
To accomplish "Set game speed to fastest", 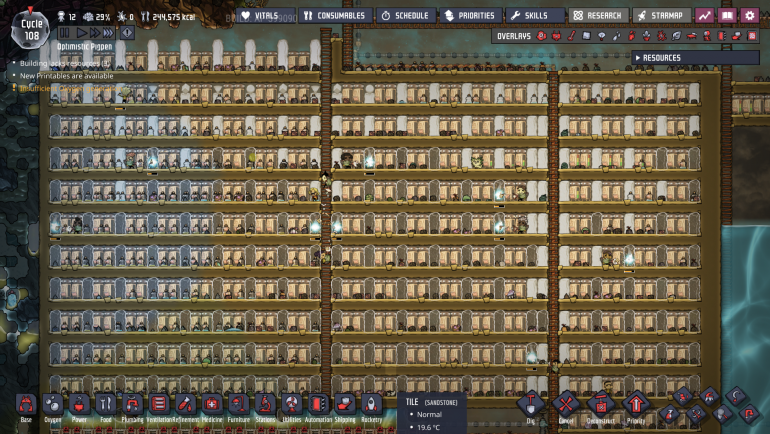I will [x=108, y=32].
